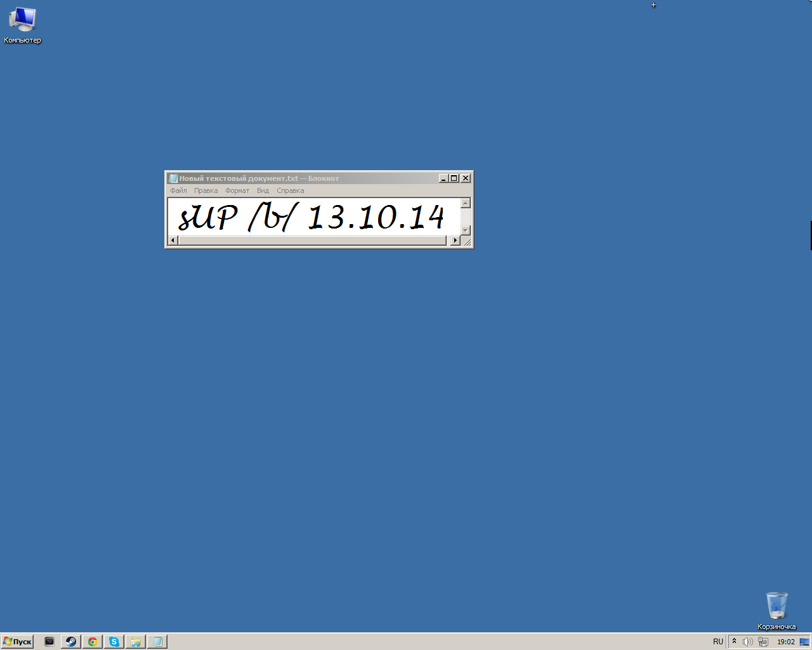The width and height of the screenshot is (812, 650).
Task: Open the volume speaker tray icon
Action: [x=748, y=642]
